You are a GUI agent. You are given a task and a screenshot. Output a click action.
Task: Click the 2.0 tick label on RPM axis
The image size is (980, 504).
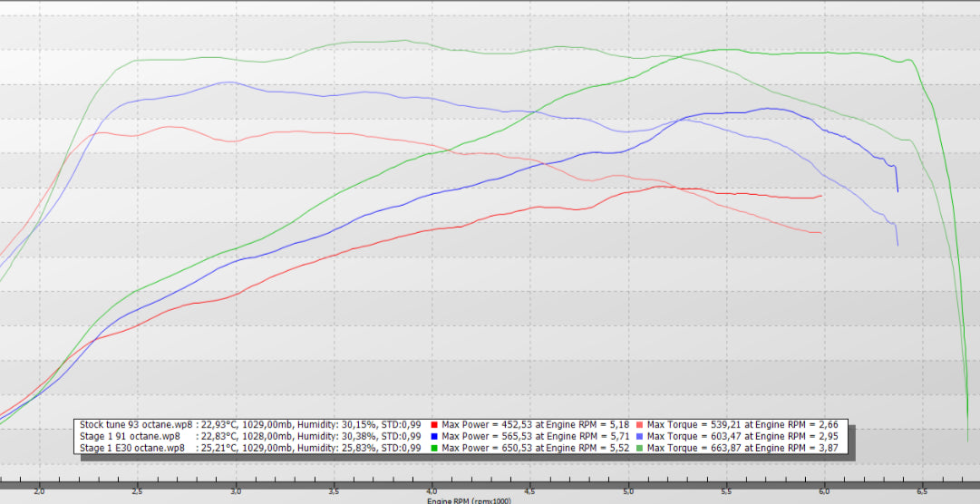click(39, 490)
